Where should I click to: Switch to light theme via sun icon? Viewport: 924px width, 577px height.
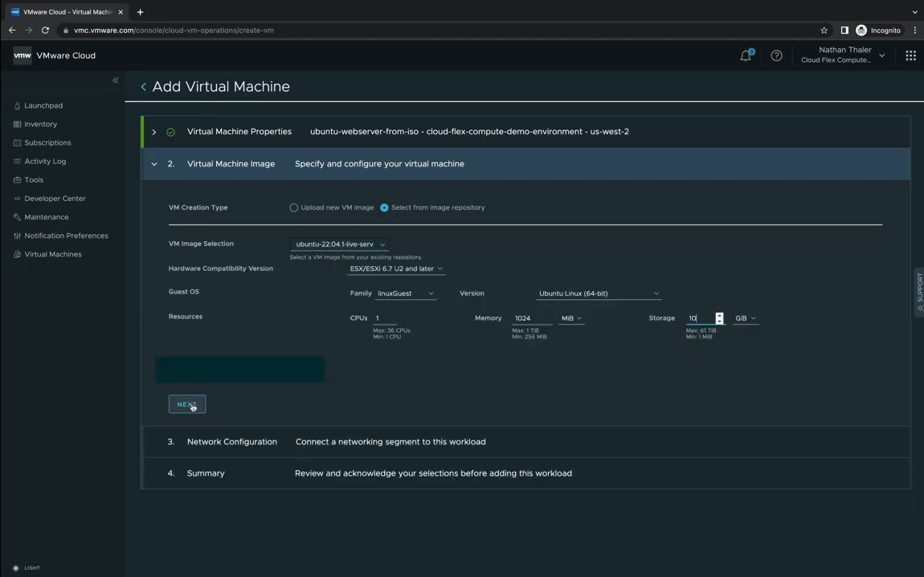tap(16, 567)
